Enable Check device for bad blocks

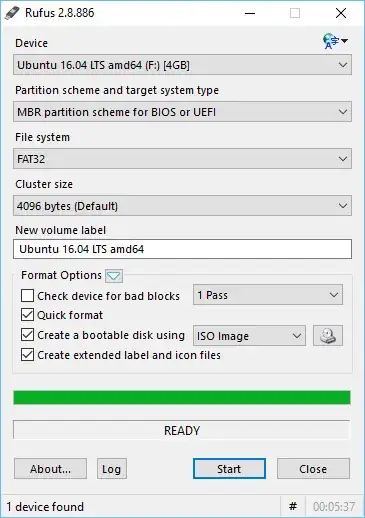coord(27,296)
